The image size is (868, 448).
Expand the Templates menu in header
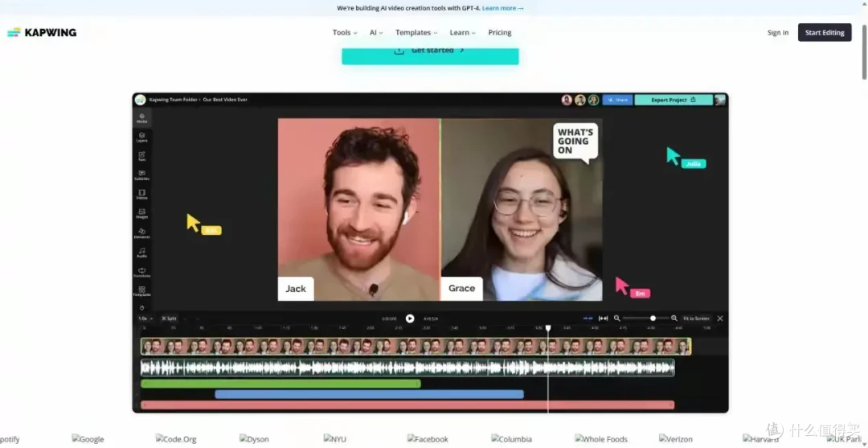416,33
